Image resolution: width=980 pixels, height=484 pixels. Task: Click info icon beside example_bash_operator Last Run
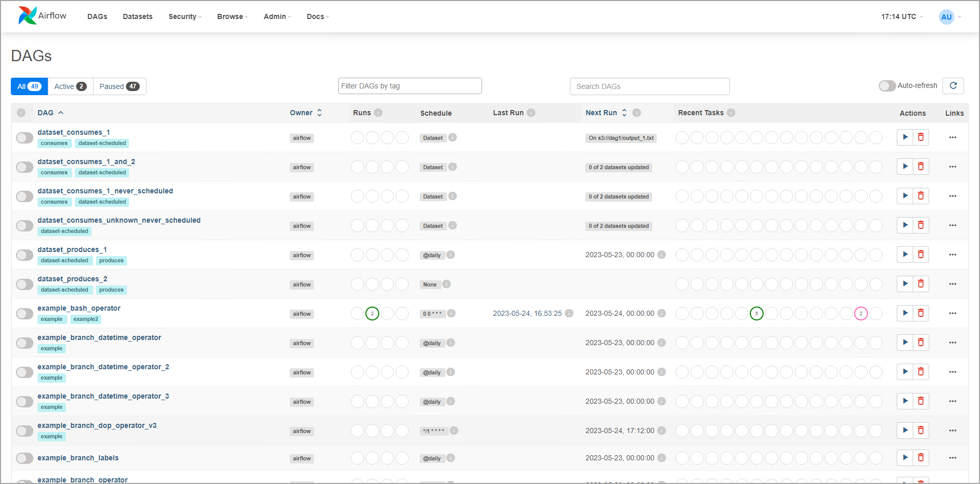(569, 313)
